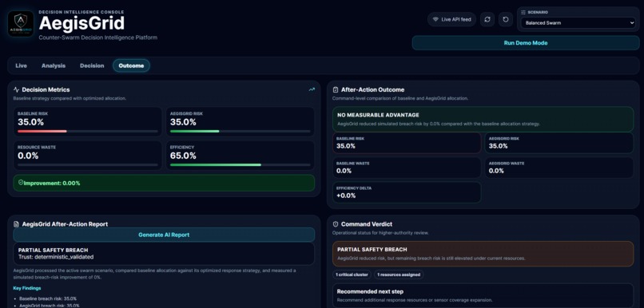Click the red Baseline Risk progress bar
The image size is (644, 308).
(x=87, y=131)
